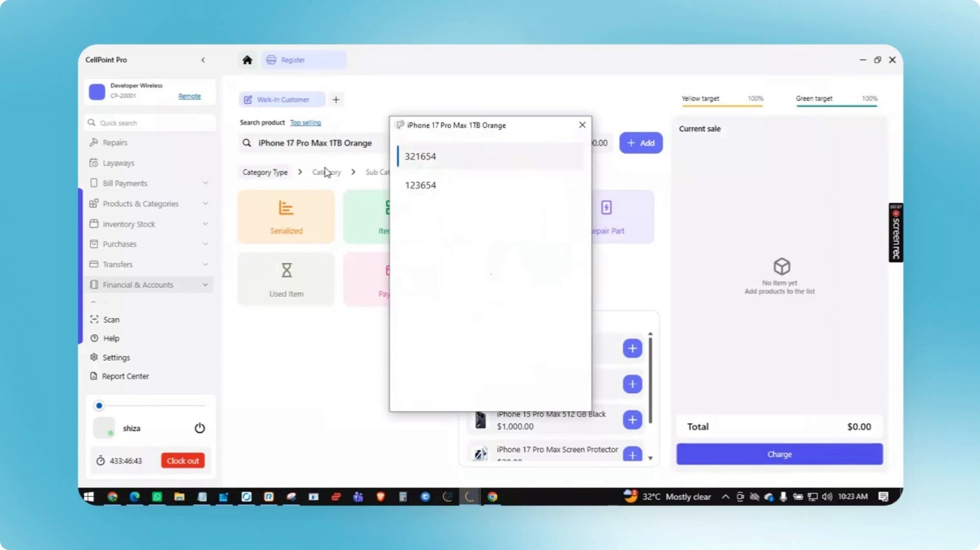Image resolution: width=980 pixels, height=550 pixels.
Task: Click the Green target progress bar
Action: point(836,106)
